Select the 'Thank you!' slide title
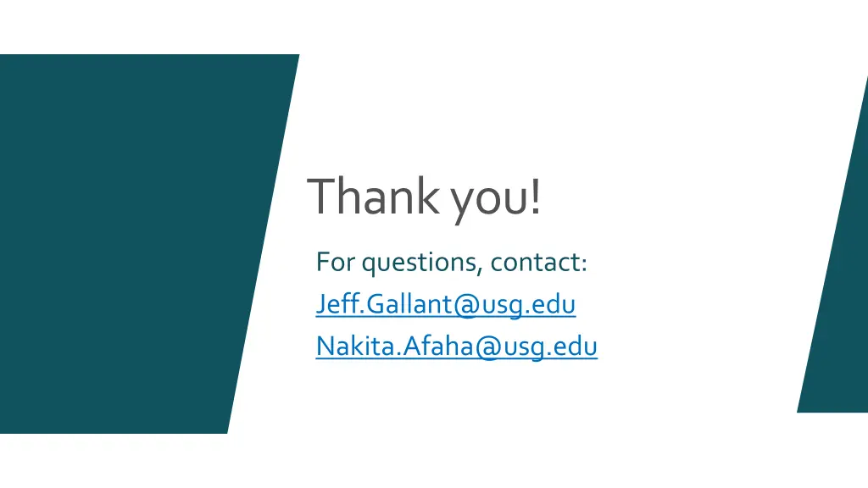 click(x=424, y=197)
